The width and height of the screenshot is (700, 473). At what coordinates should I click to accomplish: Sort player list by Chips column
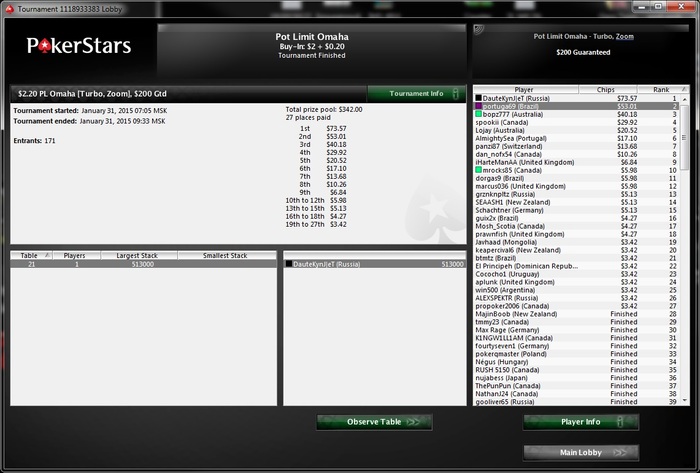(x=607, y=90)
